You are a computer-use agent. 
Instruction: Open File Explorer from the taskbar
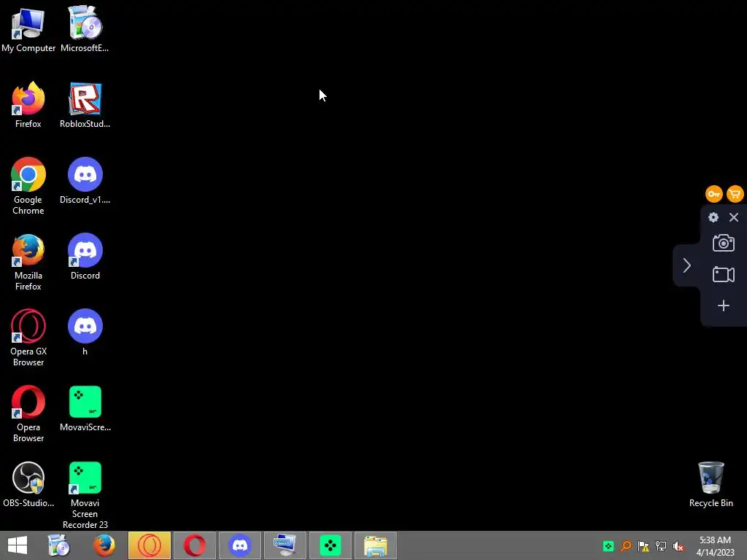point(376,545)
